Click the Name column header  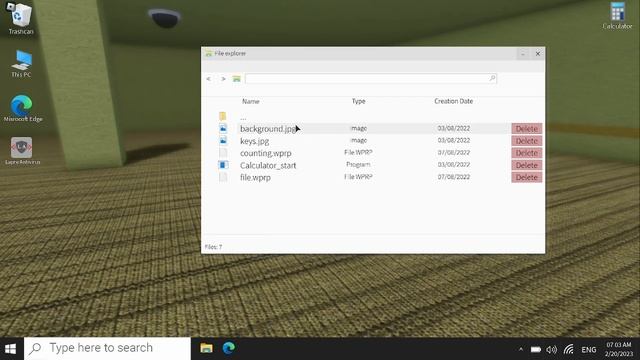[251, 101]
